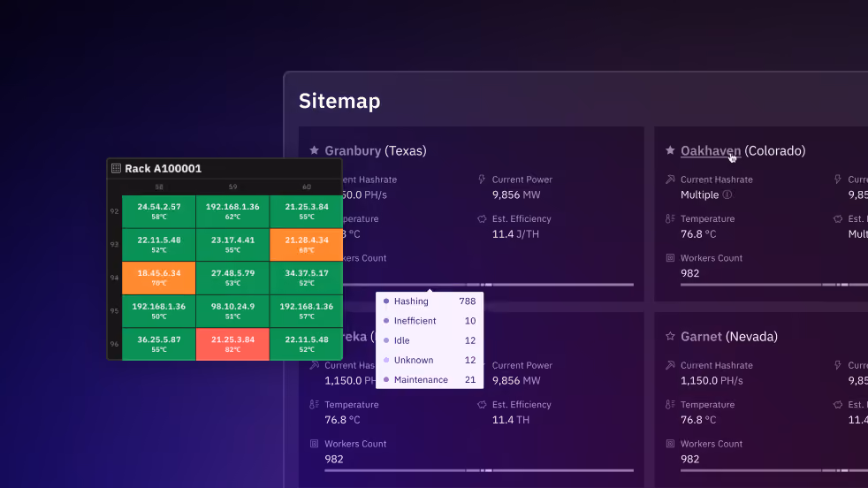This screenshot has height=488, width=868.
Task: Select the Unknown 12 tooltip row
Action: 430,360
